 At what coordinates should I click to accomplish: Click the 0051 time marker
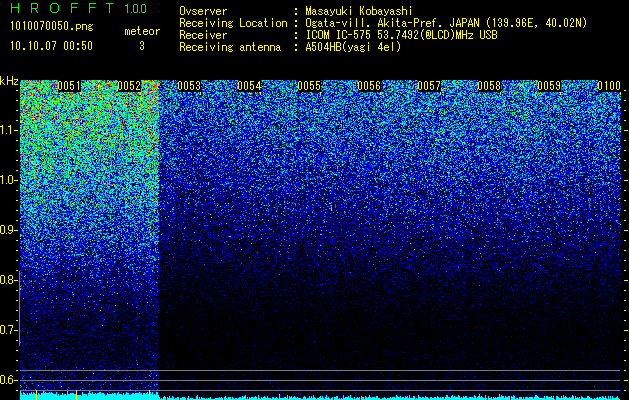(69, 86)
